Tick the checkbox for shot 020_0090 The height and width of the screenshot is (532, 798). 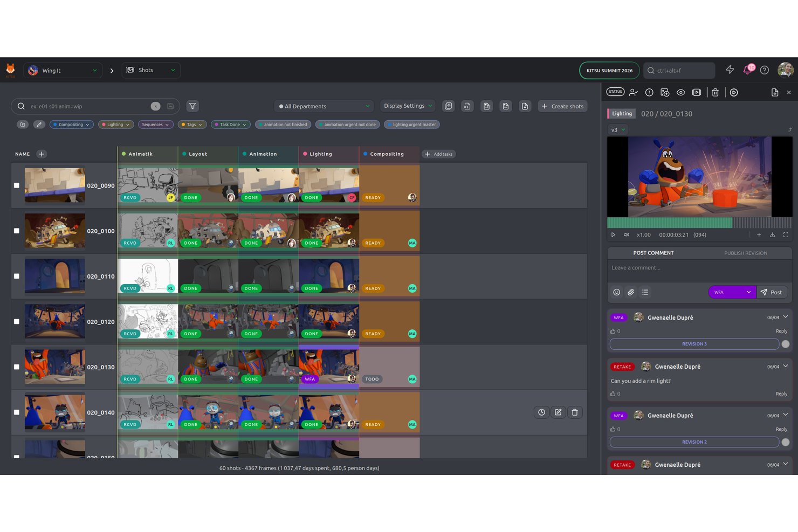17,185
